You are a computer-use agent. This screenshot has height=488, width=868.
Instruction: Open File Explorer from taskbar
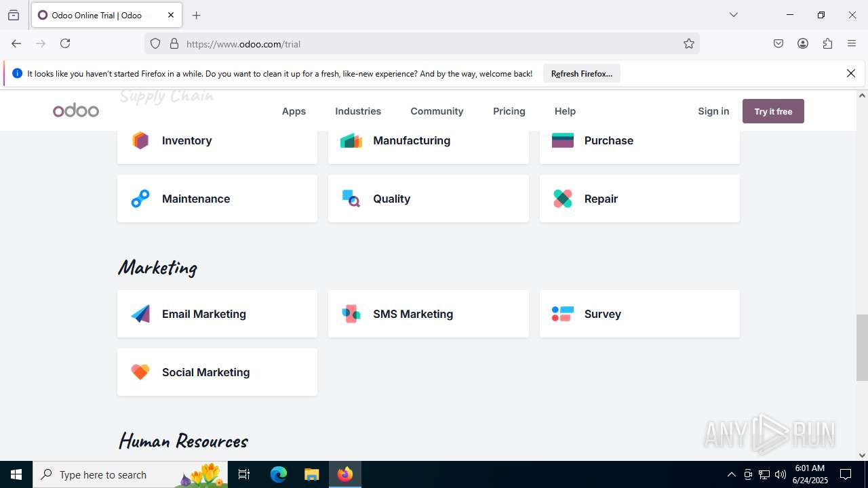tap(311, 474)
